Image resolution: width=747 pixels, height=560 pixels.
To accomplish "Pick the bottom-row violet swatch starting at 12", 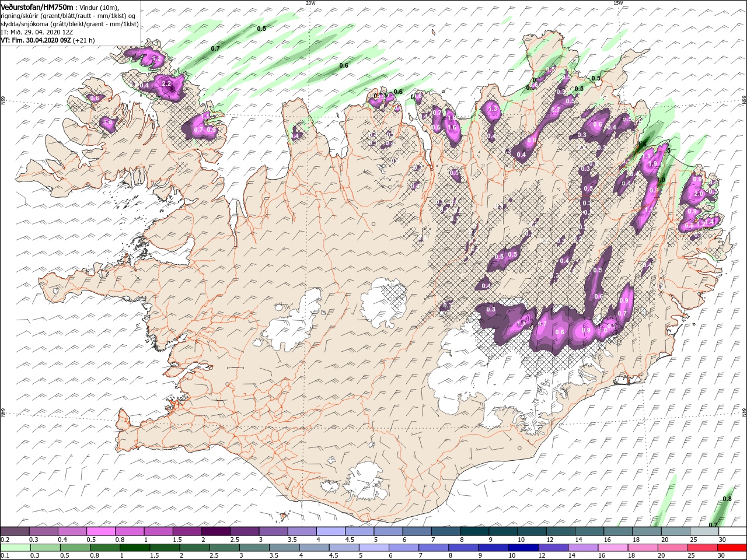I will 553,547.
